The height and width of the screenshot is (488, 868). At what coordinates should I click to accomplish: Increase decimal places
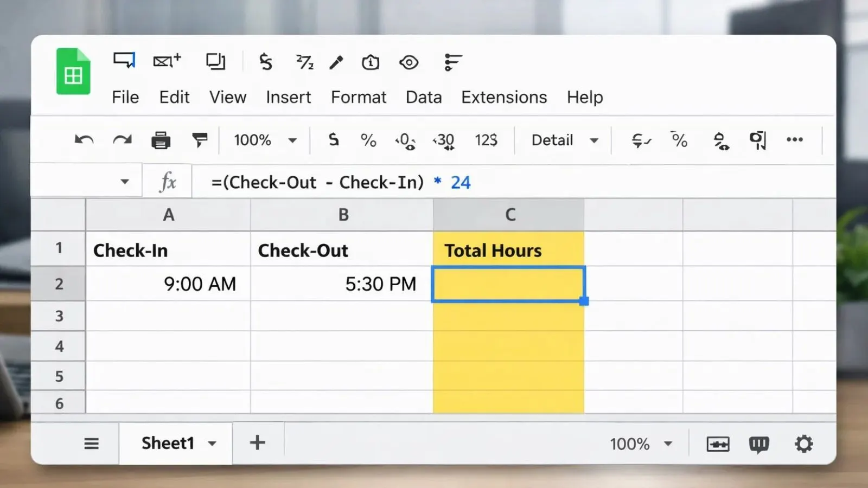click(444, 140)
